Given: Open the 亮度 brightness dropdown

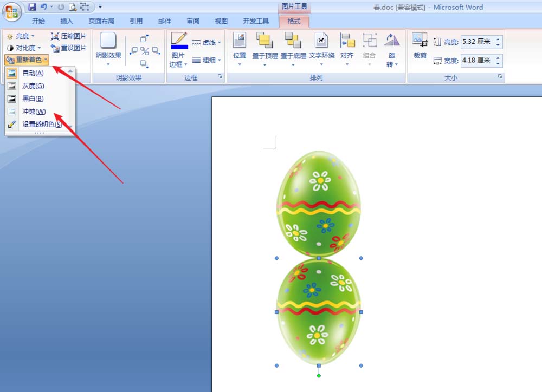Looking at the screenshot, I should 21,36.
